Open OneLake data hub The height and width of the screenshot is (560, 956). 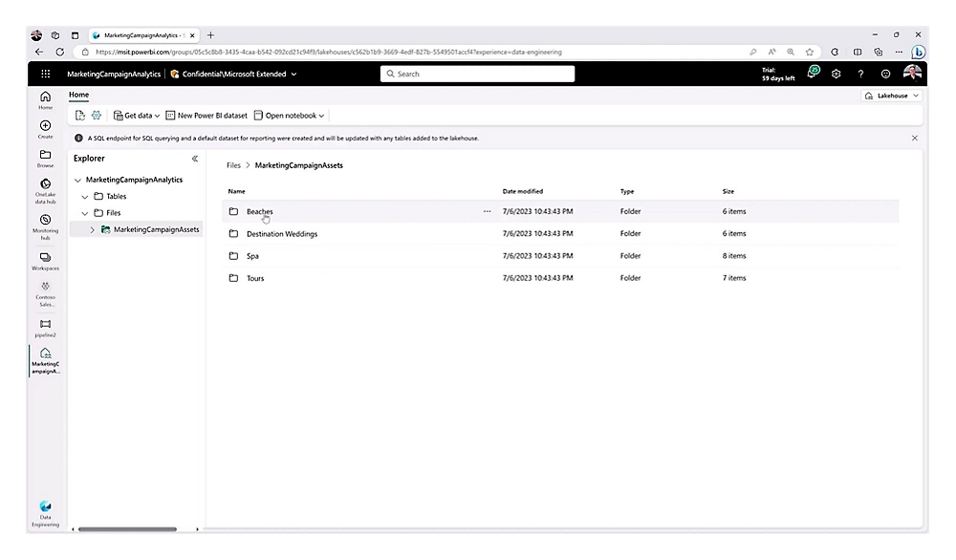45,191
